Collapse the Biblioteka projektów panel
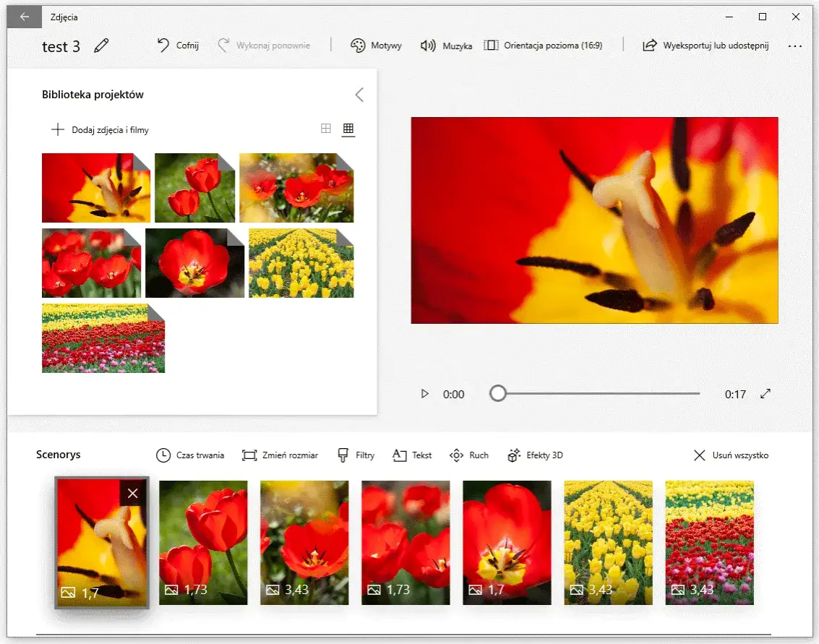This screenshot has width=819, height=644. tap(359, 95)
